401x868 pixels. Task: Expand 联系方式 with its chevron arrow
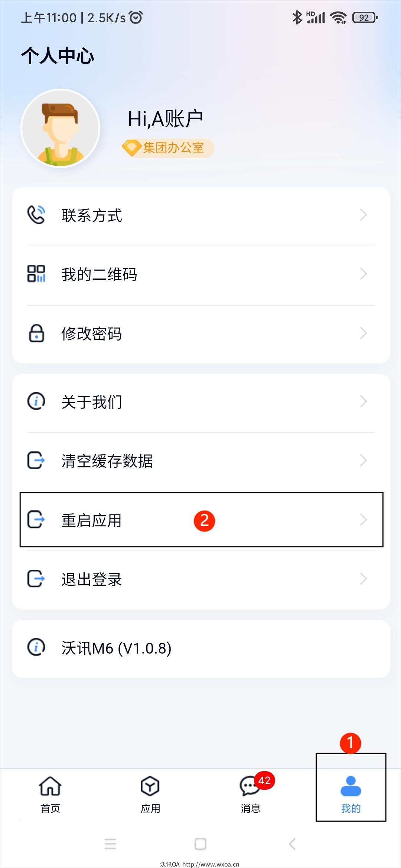pyautogui.click(x=363, y=215)
